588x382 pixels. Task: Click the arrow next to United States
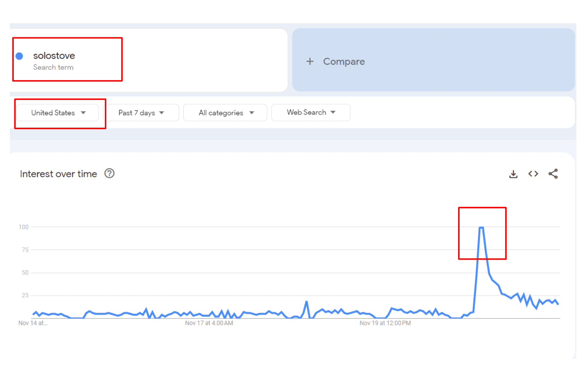tap(83, 113)
